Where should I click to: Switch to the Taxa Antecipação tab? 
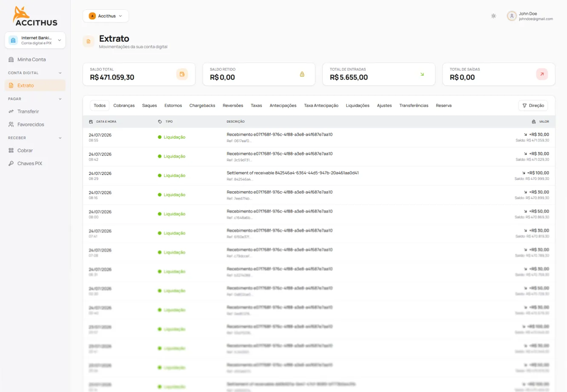pyautogui.click(x=321, y=106)
